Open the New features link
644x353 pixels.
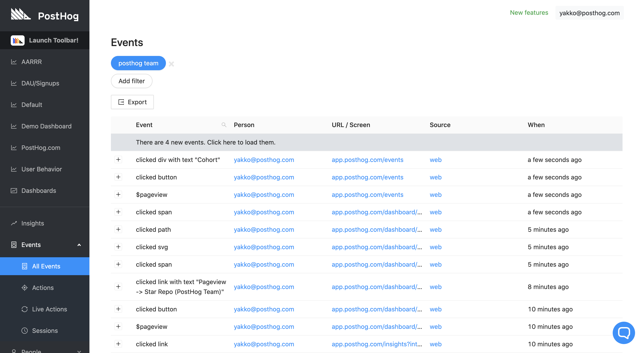coord(529,13)
